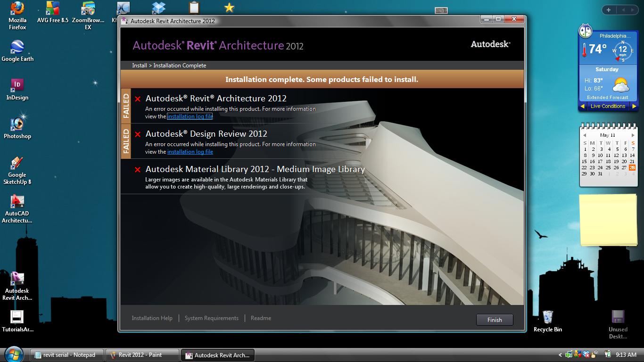Click the installer title bar Revit icon
The height and width of the screenshot is (362, 644).
point(124,20)
